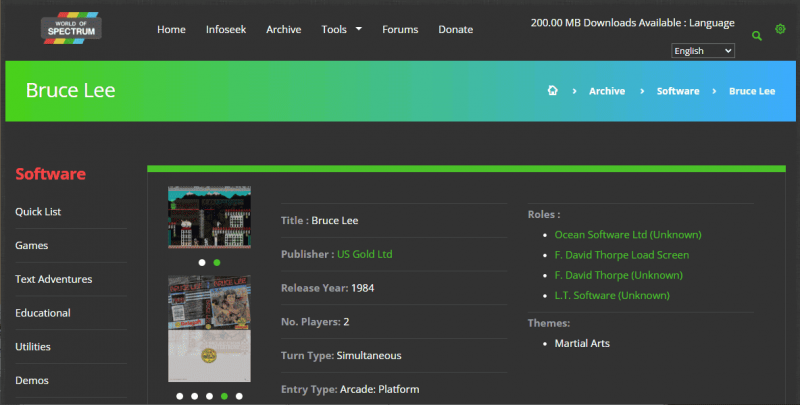Expand the Tools menu dropdown
The width and height of the screenshot is (800, 405).
pos(341,29)
